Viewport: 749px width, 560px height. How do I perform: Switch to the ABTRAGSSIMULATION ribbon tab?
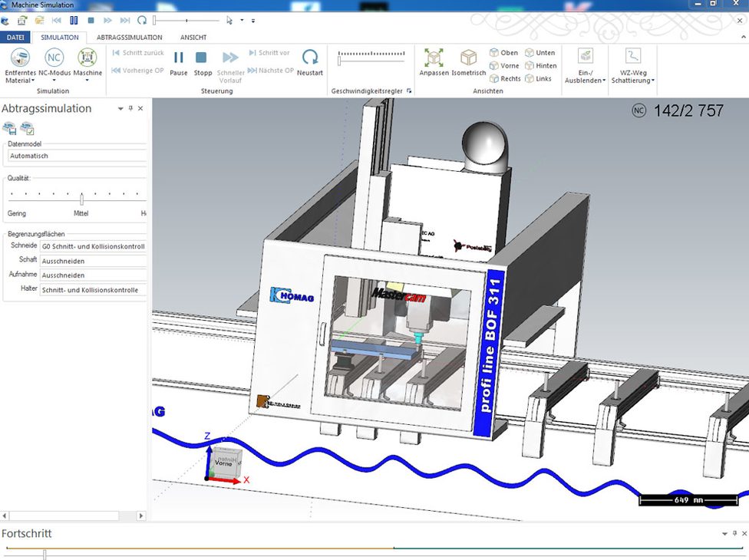[130, 38]
